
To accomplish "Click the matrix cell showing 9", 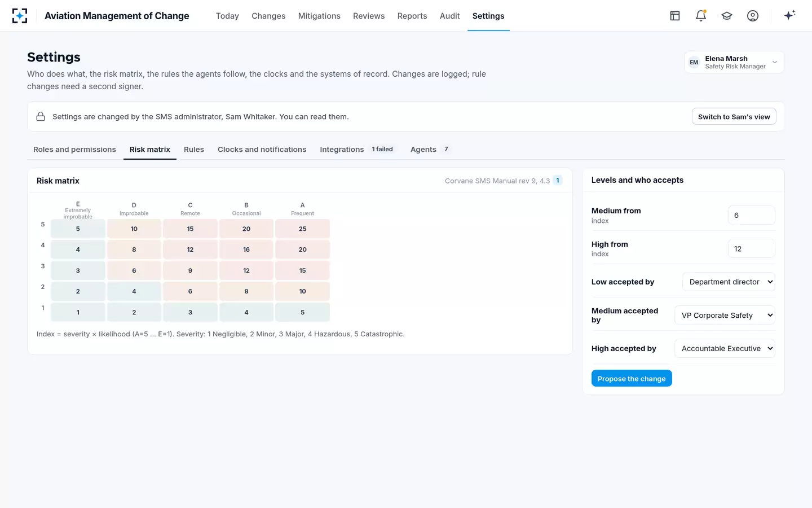I will [190, 270].
